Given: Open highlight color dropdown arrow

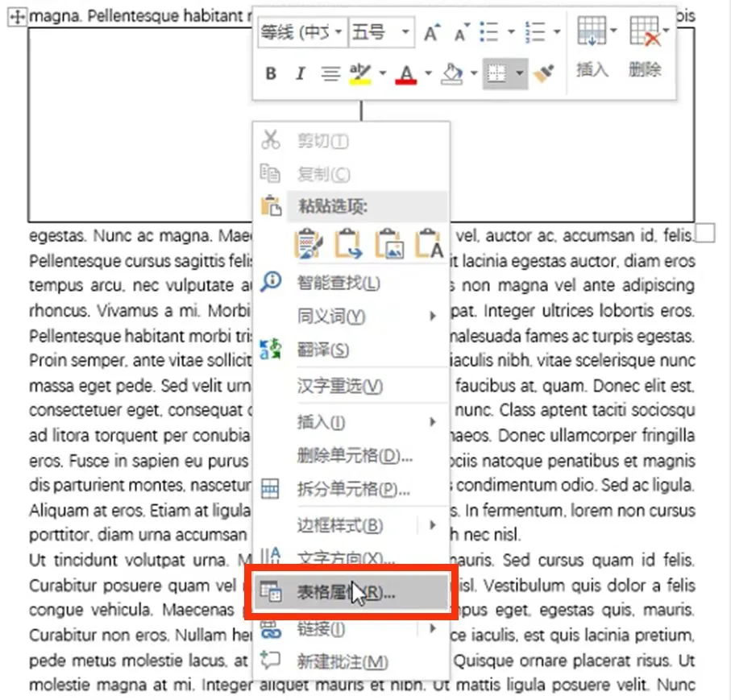Looking at the screenshot, I should point(383,73).
